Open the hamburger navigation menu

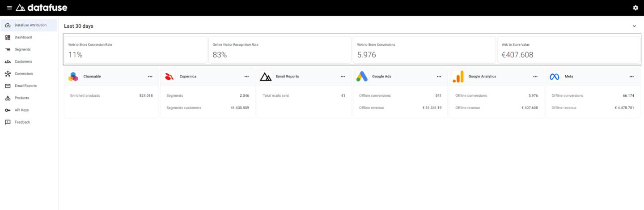coord(9,8)
